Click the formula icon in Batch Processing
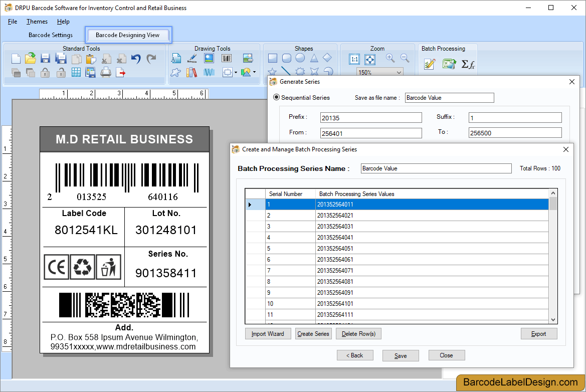Viewport: 586px width, 392px height. point(468,64)
